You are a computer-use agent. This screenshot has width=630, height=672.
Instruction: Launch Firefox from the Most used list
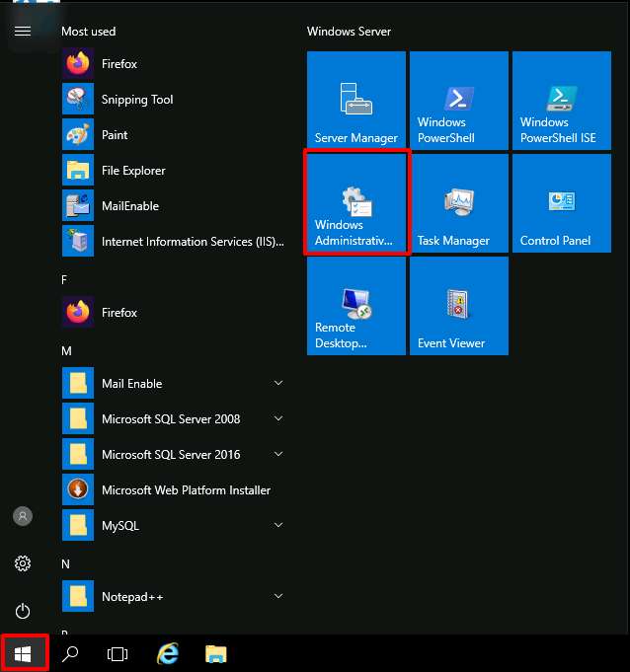(x=173, y=64)
